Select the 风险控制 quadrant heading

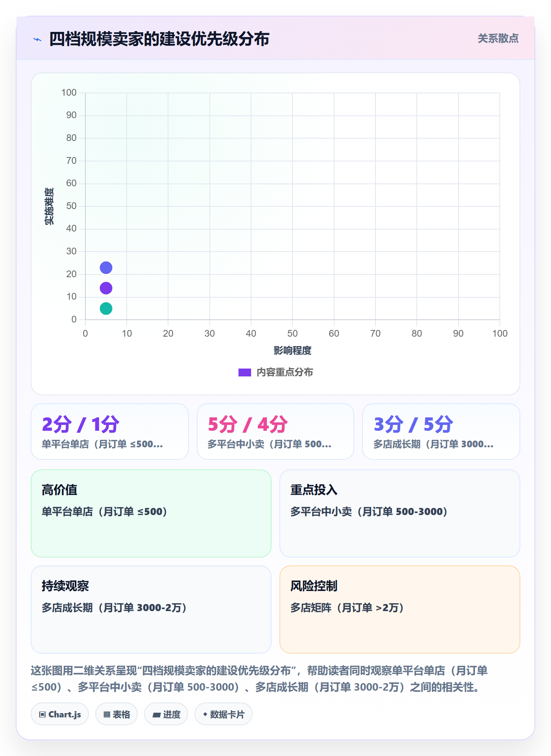pyautogui.click(x=314, y=586)
